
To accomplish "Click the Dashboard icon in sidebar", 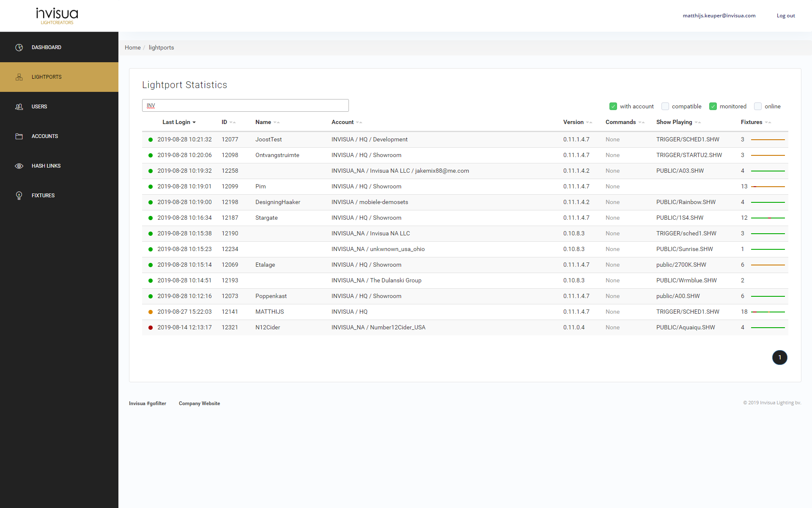I will [18, 47].
